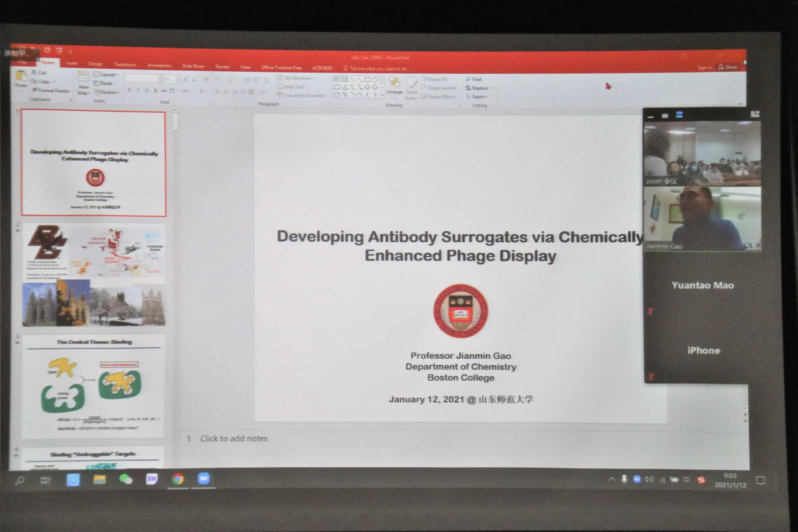This screenshot has height=532, width=798.
Task: Open Chrome from the Windows taskbar
Action: click(x=178, y=479)
